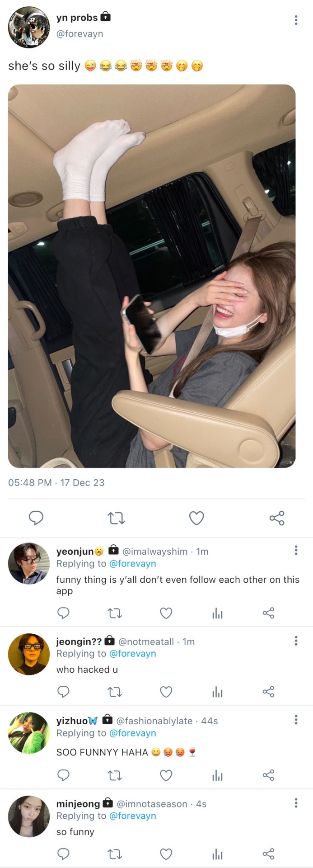Reply to the main post
This screenshot has width=313, height=868.
click(36, 518)
